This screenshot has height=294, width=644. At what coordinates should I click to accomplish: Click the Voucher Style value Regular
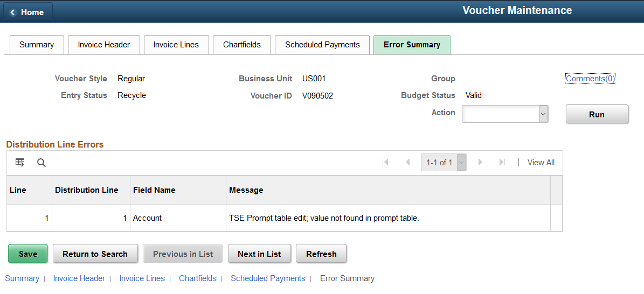point(131,79)
